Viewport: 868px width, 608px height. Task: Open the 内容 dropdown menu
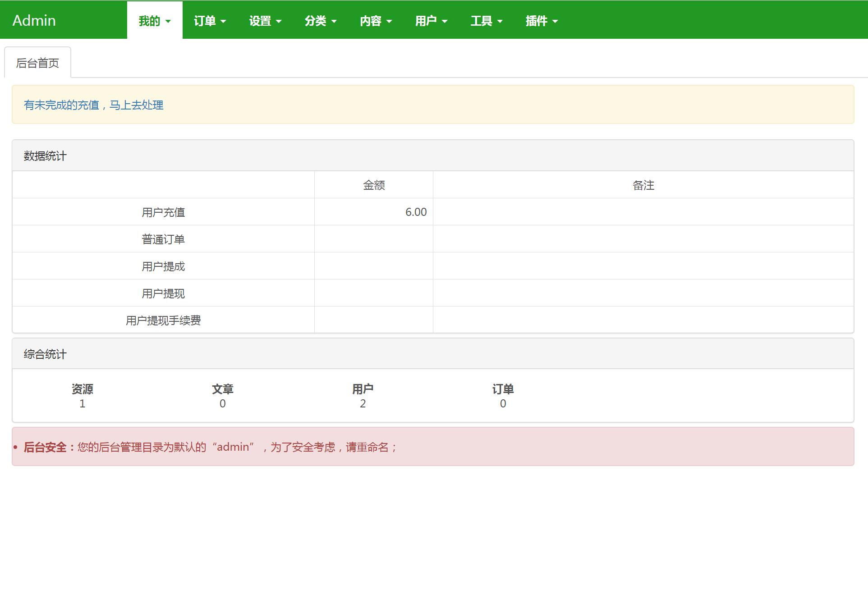pos(376,21)
